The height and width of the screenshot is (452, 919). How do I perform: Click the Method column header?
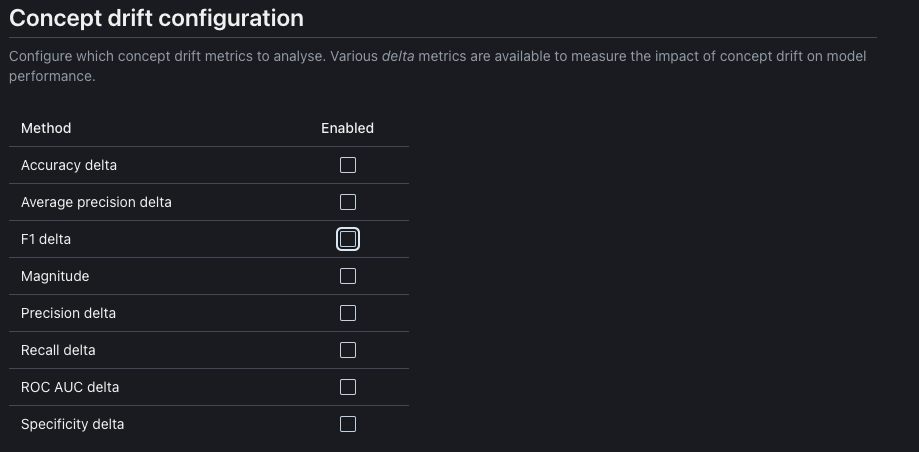[46, 128]
